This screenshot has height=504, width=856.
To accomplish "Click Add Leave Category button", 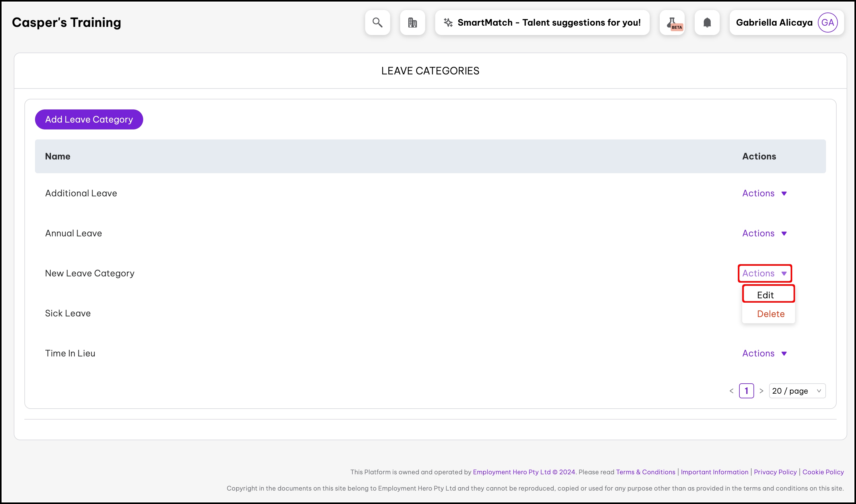I will 89,119.
